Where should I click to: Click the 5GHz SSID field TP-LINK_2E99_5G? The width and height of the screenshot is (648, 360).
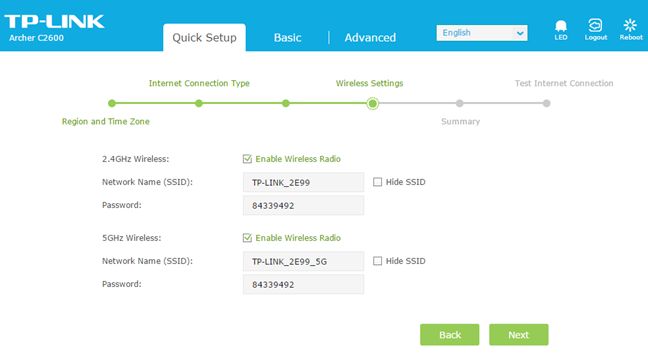click(303, 261)
